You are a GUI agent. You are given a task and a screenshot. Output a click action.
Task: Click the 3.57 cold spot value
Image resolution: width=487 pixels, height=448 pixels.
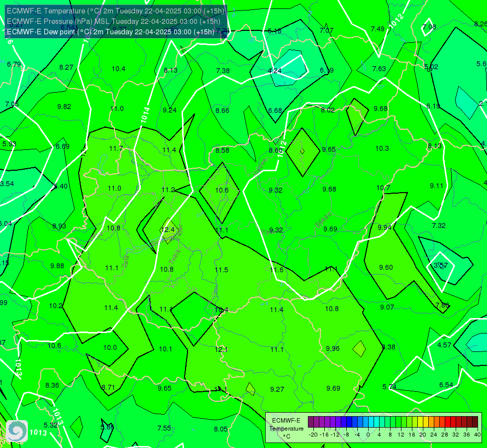pos(441,265)
